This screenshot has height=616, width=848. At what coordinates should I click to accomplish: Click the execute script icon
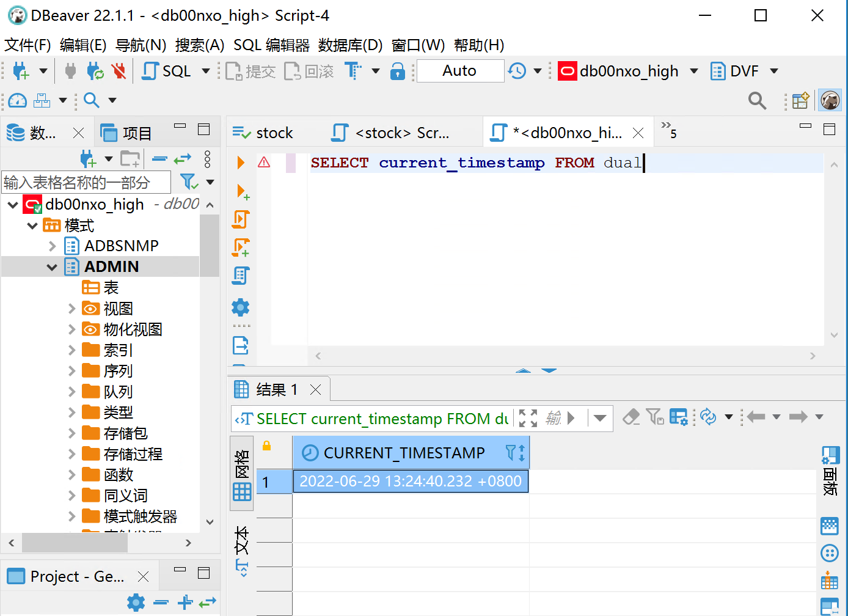tap(241, 219)
